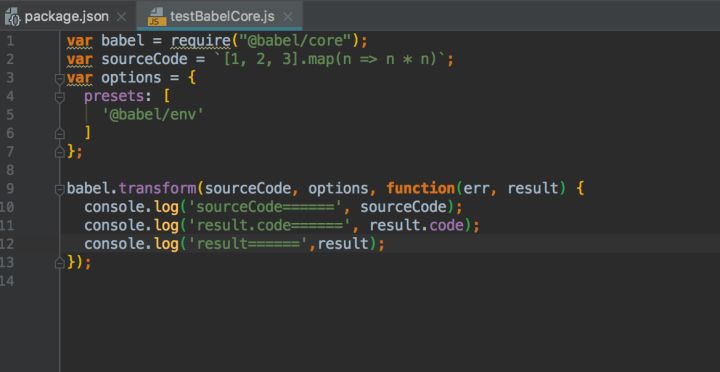Viewport: 720px width, 372px height.
Task: Close the testBabelCore.js tab
Action: [287, 17]
